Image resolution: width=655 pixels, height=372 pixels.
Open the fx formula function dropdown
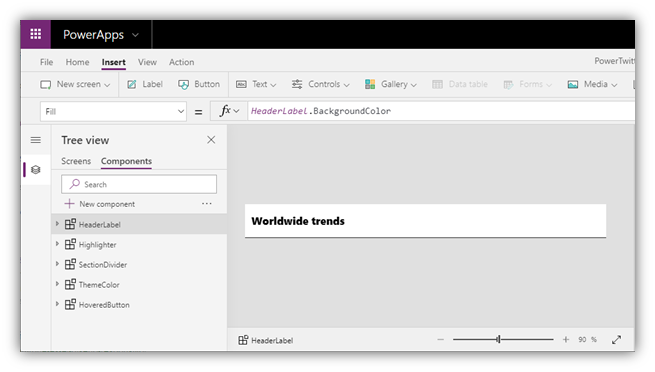click(x=229, y=111)
